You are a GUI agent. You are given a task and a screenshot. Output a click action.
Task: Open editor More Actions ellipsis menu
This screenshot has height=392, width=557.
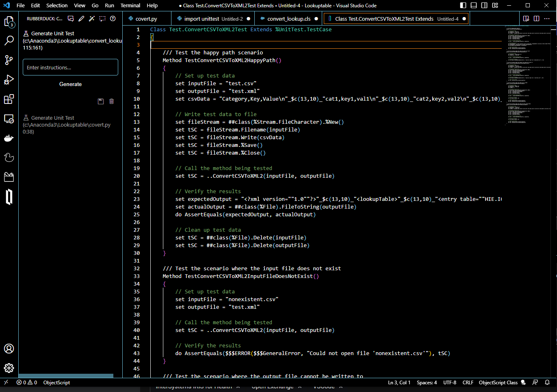[547, 19]
